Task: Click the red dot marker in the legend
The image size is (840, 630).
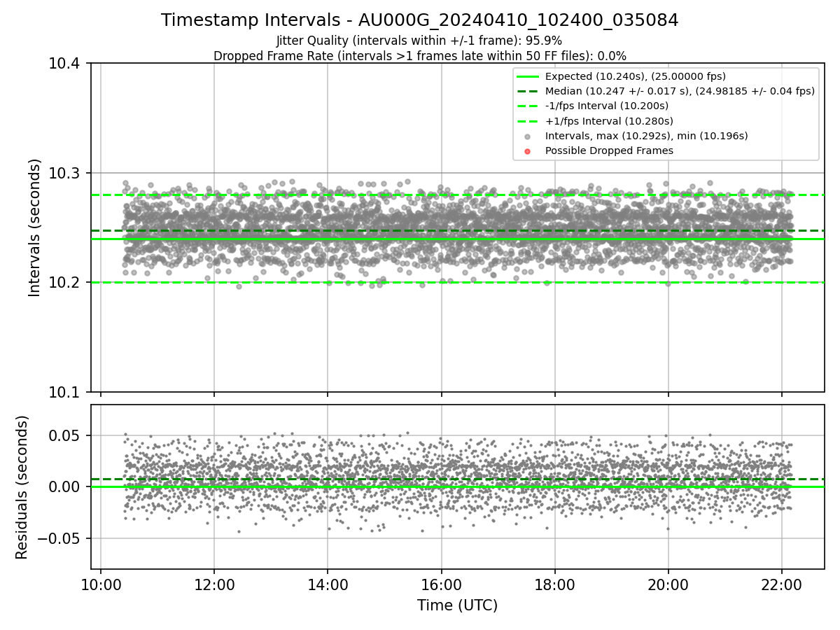Action: pyautogui.click(x=528, y=151)
